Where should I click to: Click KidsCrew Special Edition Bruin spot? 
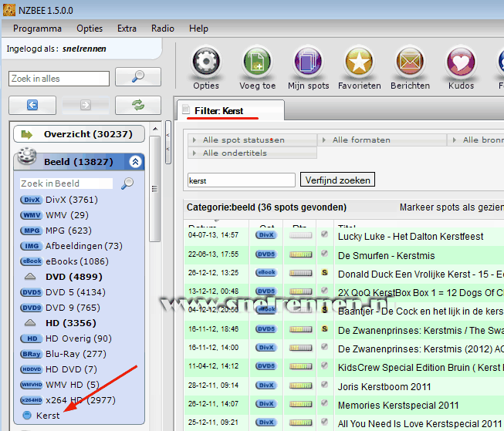[x=421, y=368]
